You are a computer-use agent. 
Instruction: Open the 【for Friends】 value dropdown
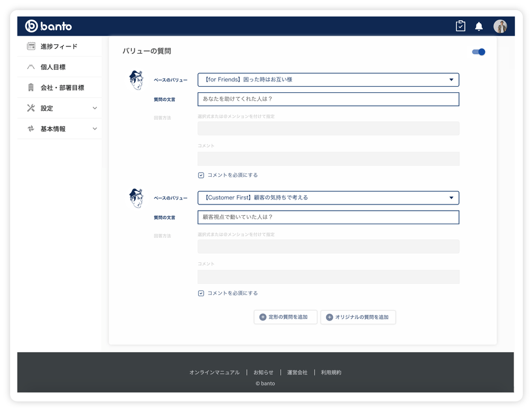[328, 80]
